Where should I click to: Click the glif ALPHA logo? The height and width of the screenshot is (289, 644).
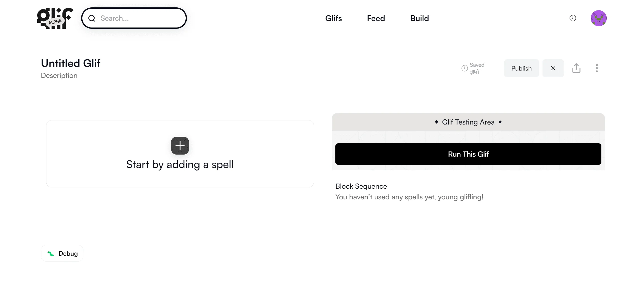[x=55, y=18]
